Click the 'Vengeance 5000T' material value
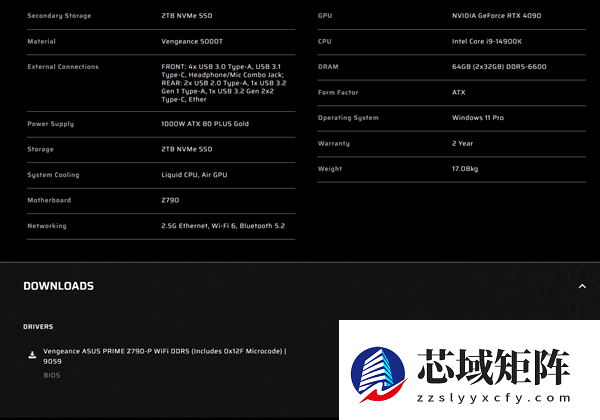Screen dimensions: 600x420 pos(192,41)
